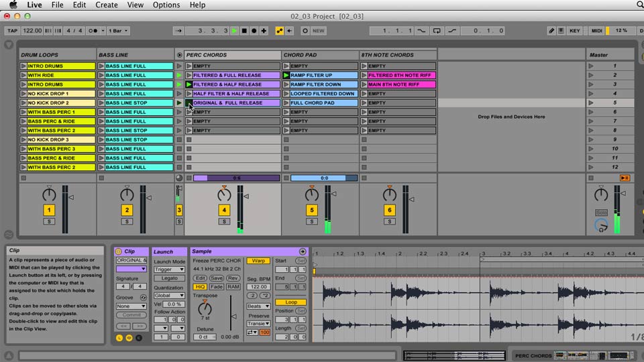Open the Options menu
Screen dimensions: 644x362
166,5
